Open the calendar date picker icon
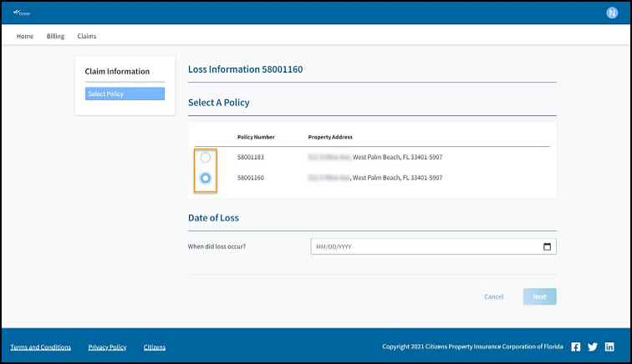Viewport: 632px width, 364px height. (x=547, y=246)
